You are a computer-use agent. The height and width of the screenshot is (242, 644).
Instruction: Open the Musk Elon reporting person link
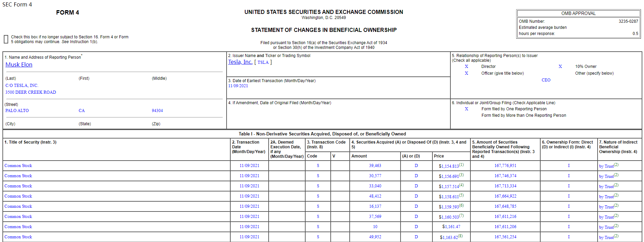pyautogui.click(x=19, y=64)
